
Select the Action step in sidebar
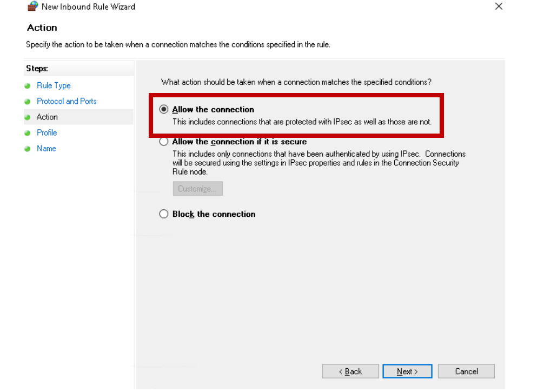point(47,117)
